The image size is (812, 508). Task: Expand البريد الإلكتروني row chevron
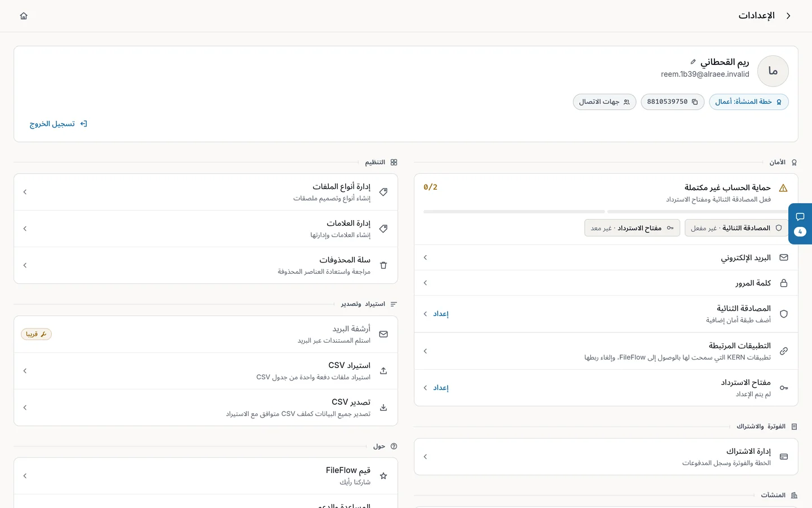point(425,257)
